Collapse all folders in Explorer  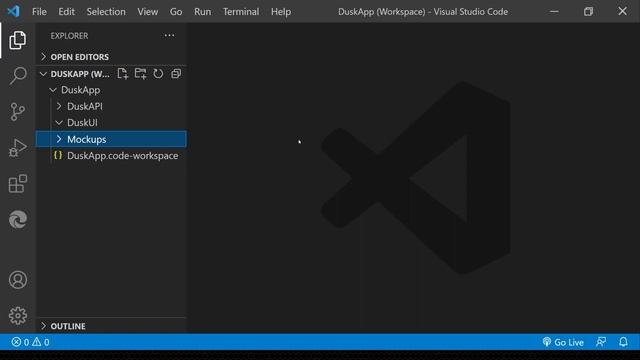pyautogui.click(x=176, y=73)
